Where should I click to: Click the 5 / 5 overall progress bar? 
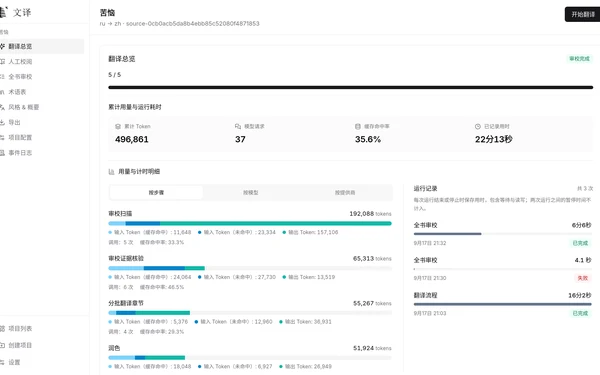pos(351,87)
